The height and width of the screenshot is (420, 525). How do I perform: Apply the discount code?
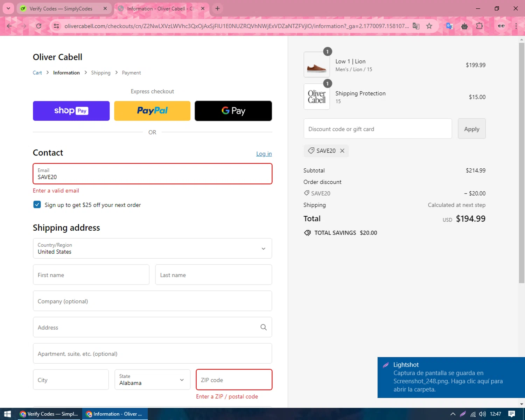471,129
